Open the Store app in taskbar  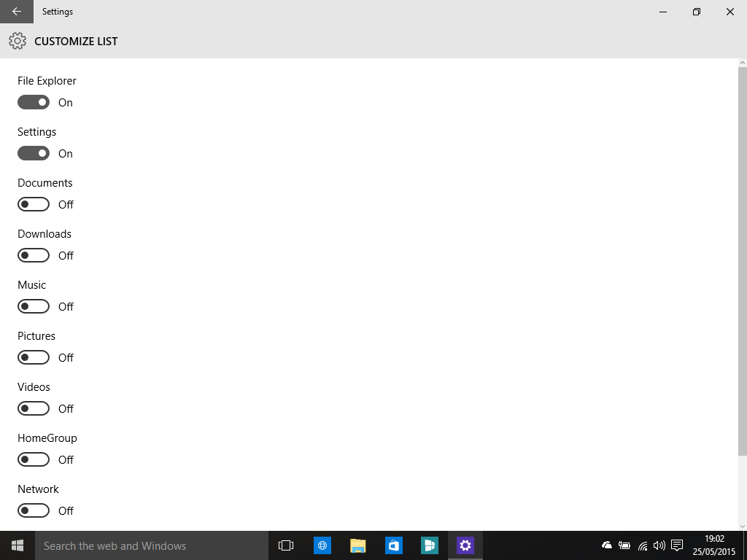point(393,545)
